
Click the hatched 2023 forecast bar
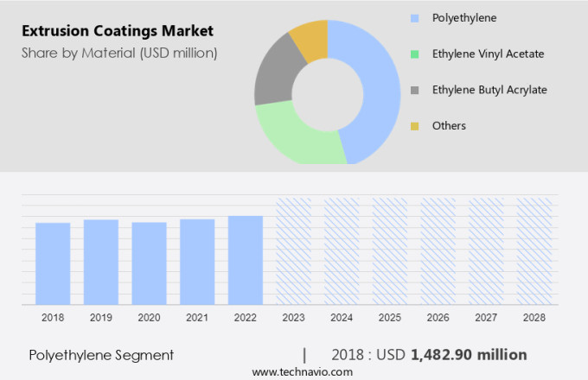(293, 250)
